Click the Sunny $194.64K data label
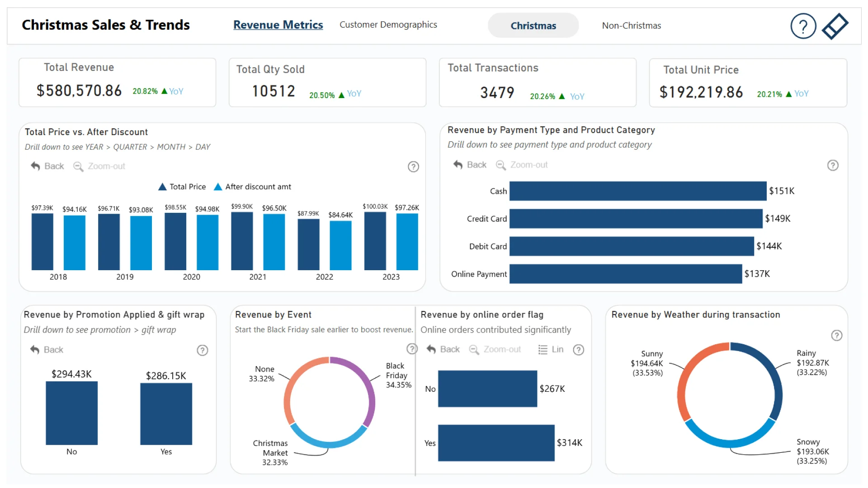 pos(647,363)
